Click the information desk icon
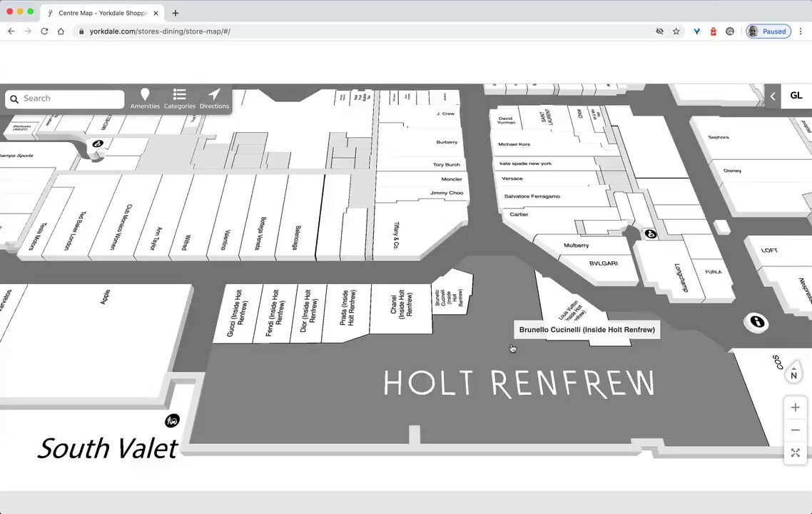Image resolution: width=812 pixels, height=514 pixels. pyautogui.click(x=756, y=322)
